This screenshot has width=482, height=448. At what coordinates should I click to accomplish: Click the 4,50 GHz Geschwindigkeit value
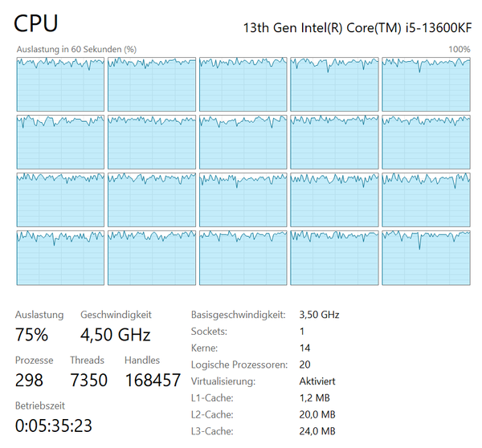click(x=115, y=334)
